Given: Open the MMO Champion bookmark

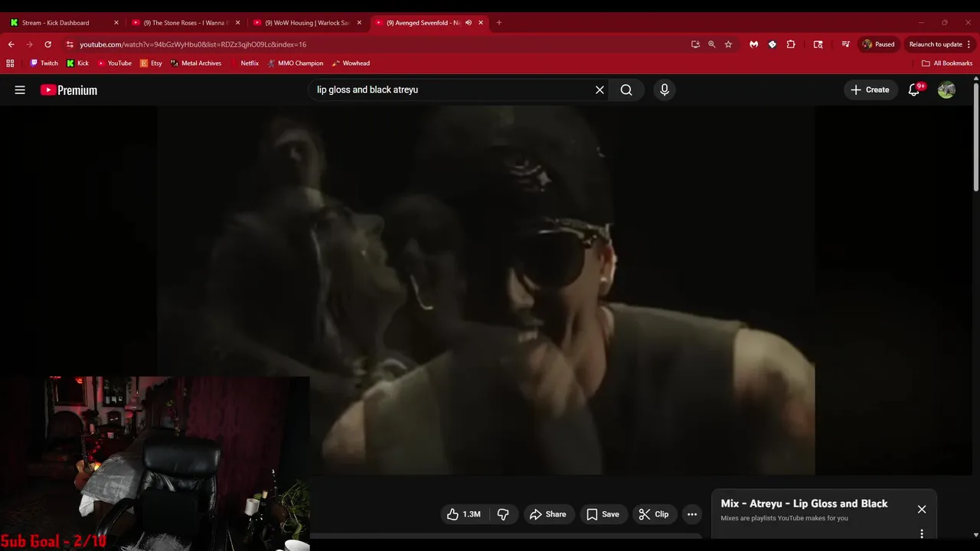Looking at the screenshot, I should click(x=295, y=64).
